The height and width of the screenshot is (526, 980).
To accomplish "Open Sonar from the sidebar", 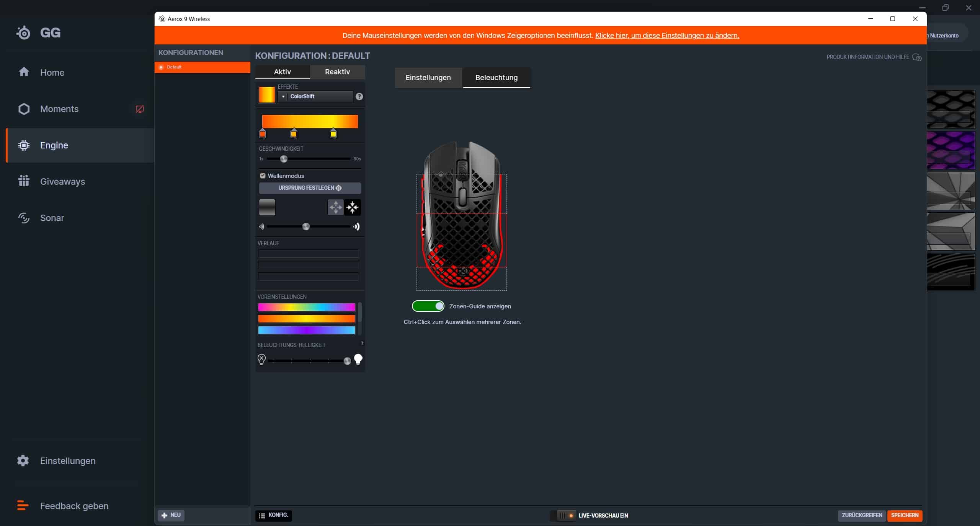I will [52, 218].
